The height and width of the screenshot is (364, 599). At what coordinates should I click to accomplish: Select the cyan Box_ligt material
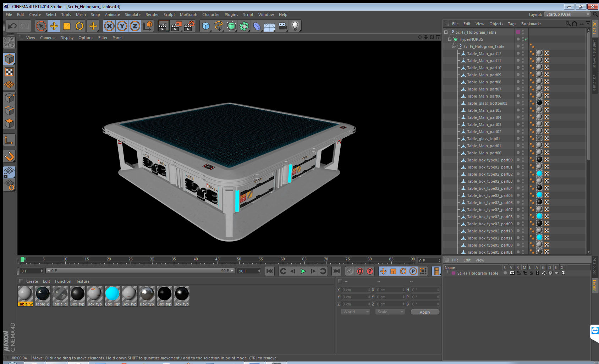click(112, 296)
